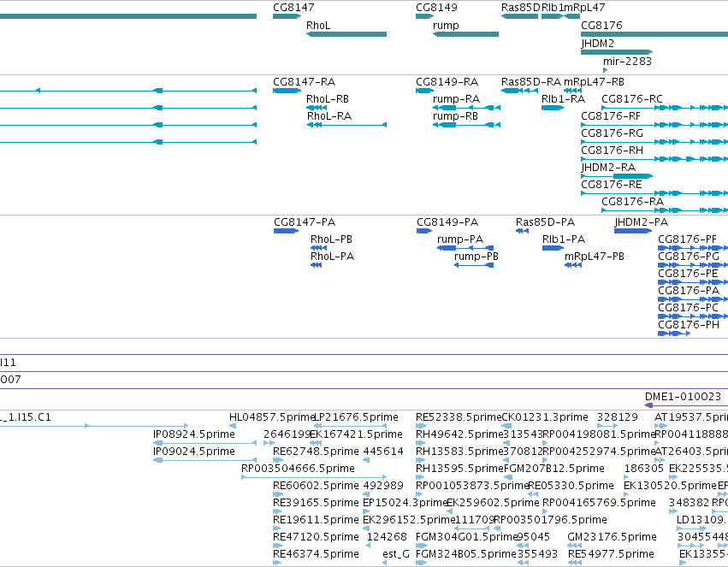Click the IP09024.5prime EST label

pos(194,452)
